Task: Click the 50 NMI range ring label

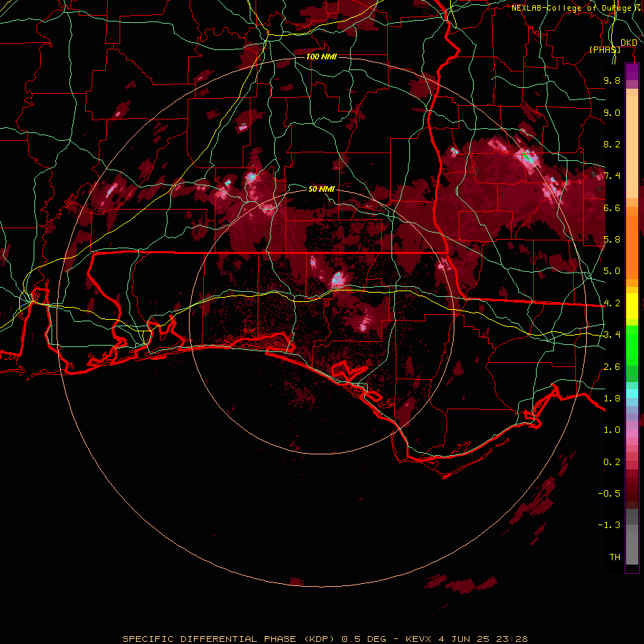Action: pos(321,189)
